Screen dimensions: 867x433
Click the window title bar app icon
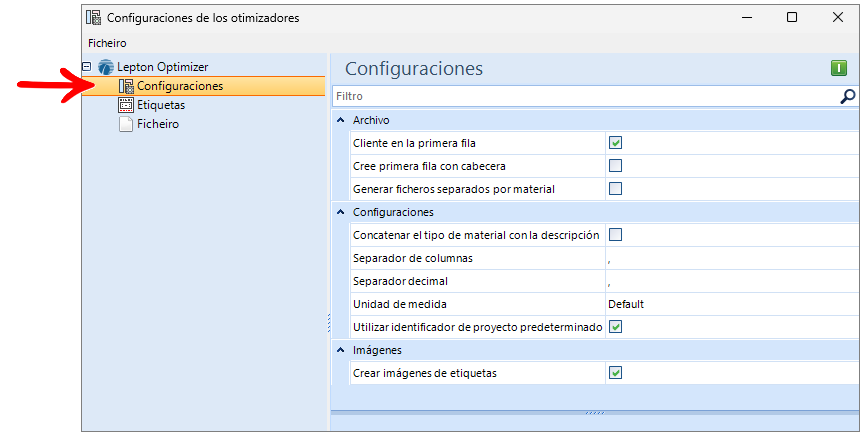coord(93,18)
